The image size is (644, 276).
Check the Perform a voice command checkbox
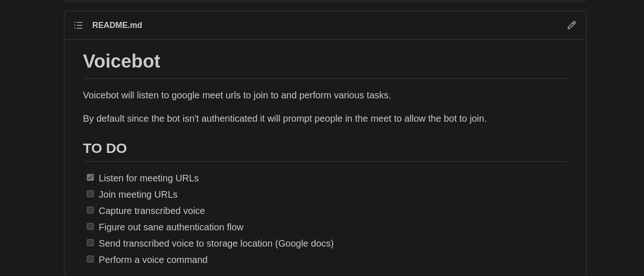[x=90, y=259]
